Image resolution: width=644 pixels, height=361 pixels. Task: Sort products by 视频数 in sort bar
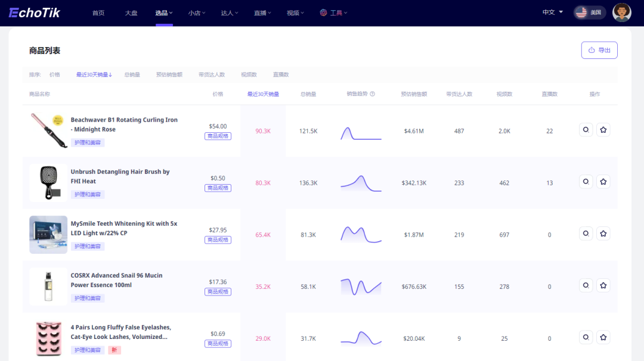click(x=249, y=74)
